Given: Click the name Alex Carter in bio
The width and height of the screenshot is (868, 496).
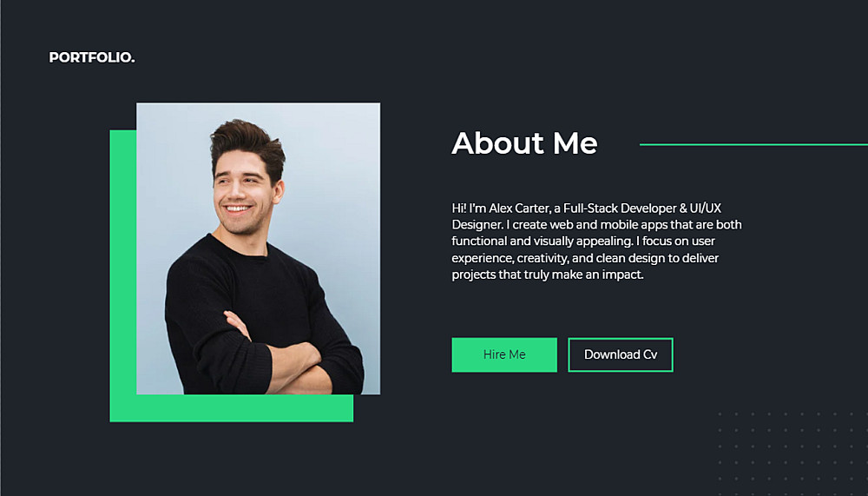Looking at the screenshot, I should (519, 208).
